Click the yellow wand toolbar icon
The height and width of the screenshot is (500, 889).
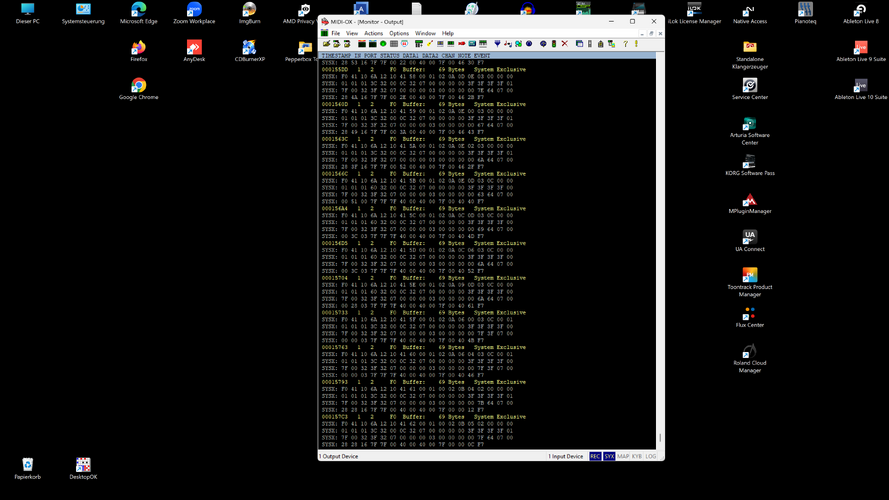430,44
